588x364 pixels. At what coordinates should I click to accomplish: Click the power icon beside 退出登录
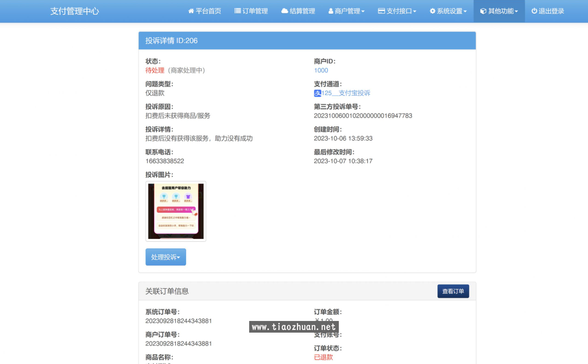point(534,11)
